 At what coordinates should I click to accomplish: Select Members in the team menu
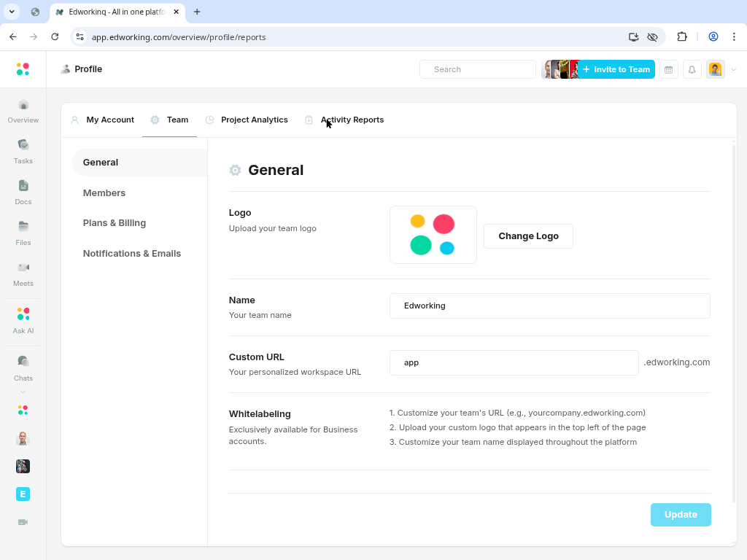104,193
